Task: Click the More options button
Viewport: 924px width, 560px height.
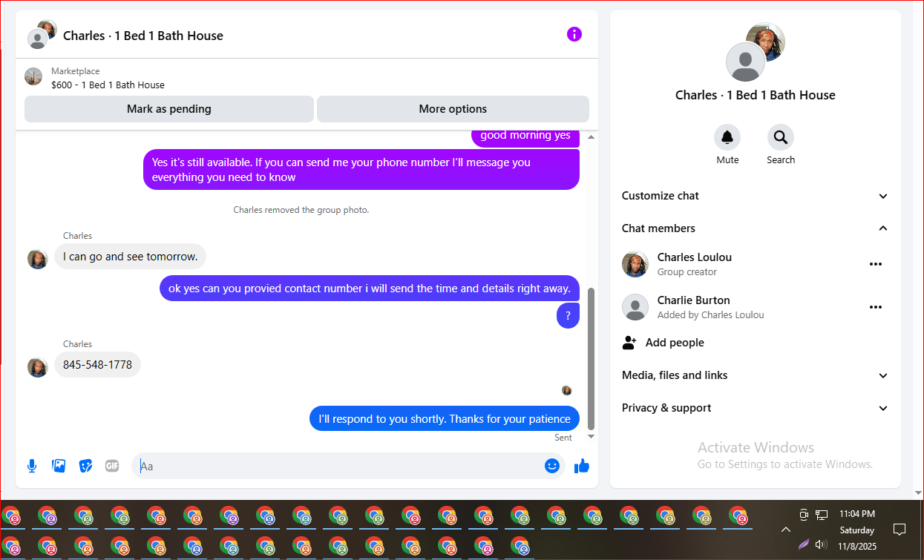Action: (x=453, y=109)
